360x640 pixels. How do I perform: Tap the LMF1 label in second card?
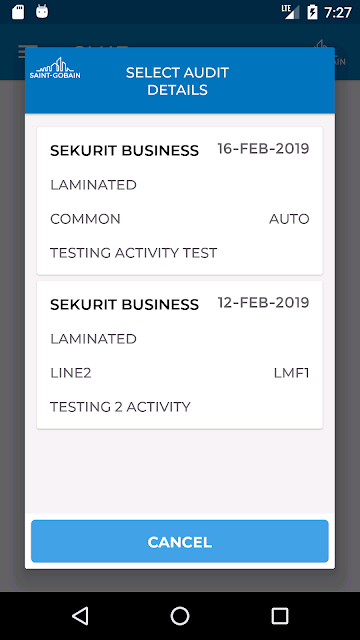pos(291,373)
